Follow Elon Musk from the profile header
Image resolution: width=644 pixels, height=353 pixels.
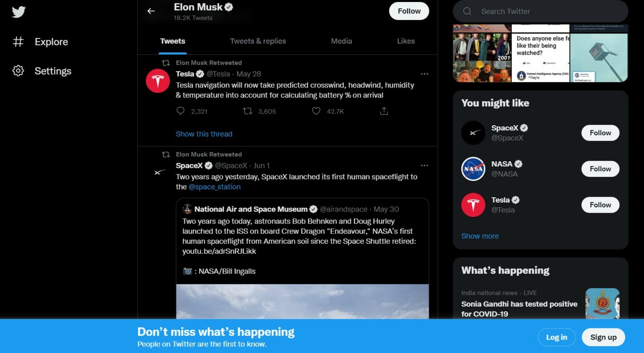[x=409, y=11]
